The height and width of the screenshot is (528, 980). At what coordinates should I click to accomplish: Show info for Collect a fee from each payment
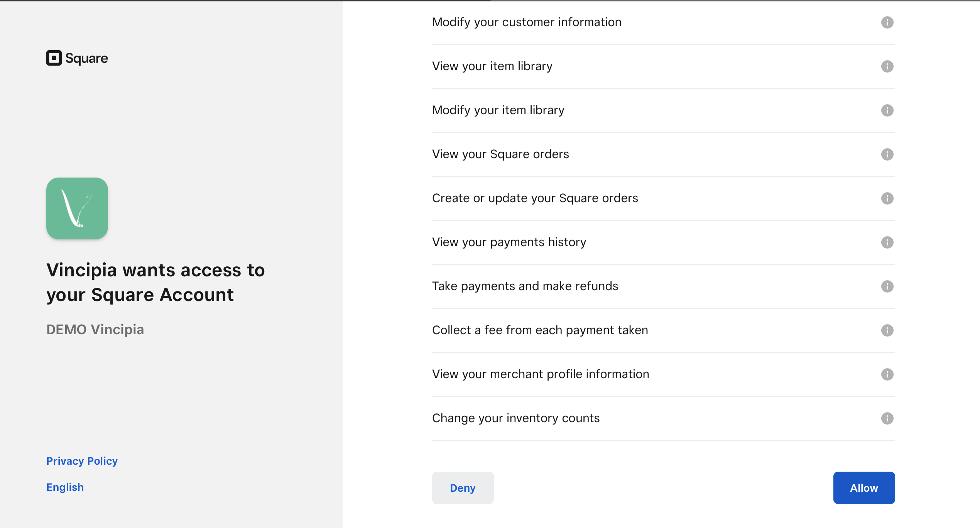(887, 330)
